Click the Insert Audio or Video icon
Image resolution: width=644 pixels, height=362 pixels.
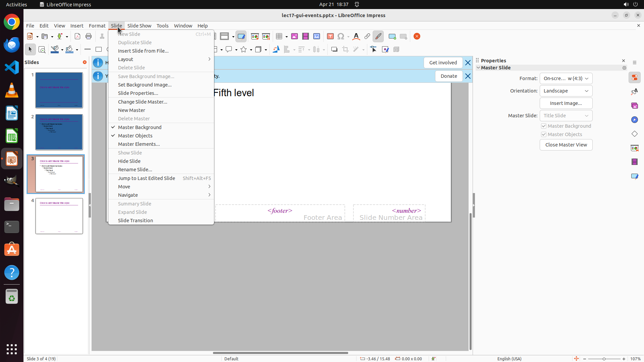coord(305,37)
